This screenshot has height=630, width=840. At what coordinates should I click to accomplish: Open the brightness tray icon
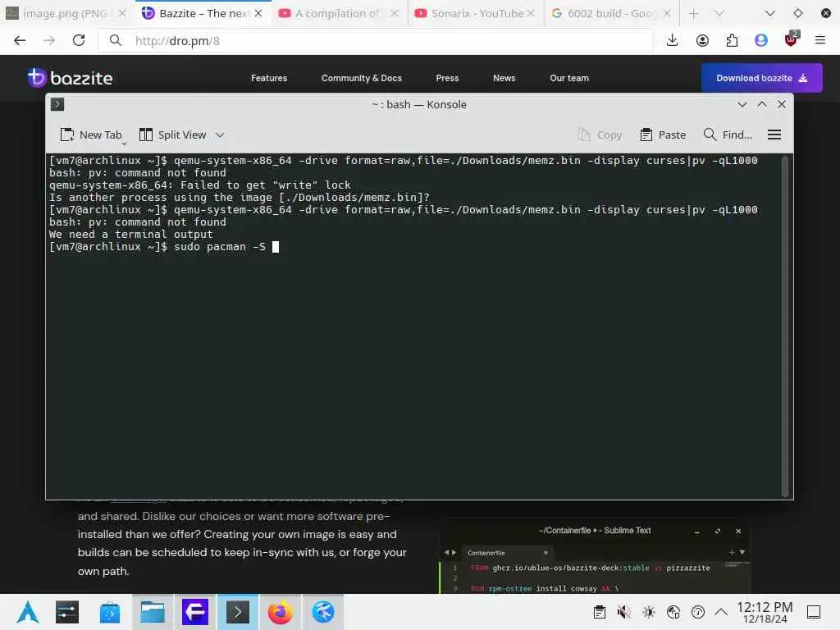click(x=649, y=612)
